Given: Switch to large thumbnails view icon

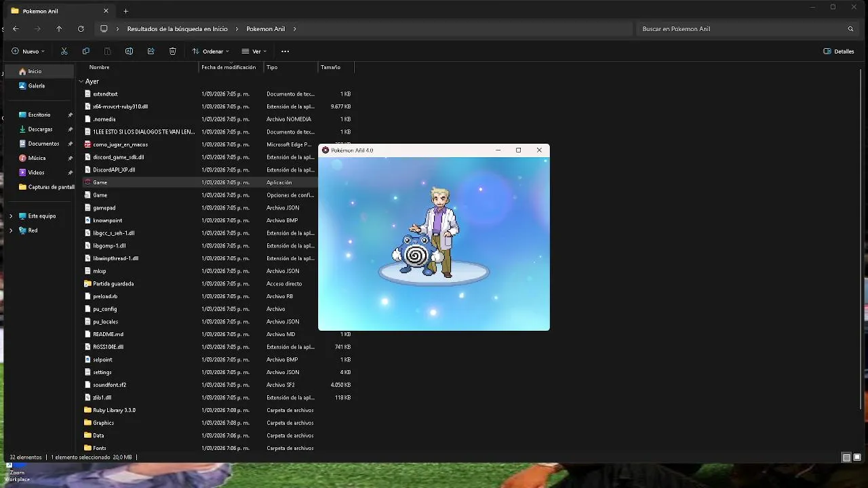Looking at the screenshot, I should click(x=857, y=457).
